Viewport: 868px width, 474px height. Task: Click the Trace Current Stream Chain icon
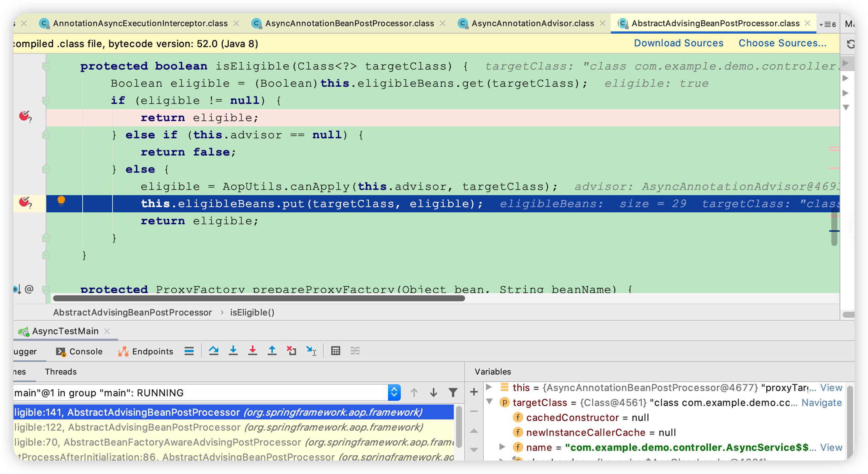click(355, 351)
